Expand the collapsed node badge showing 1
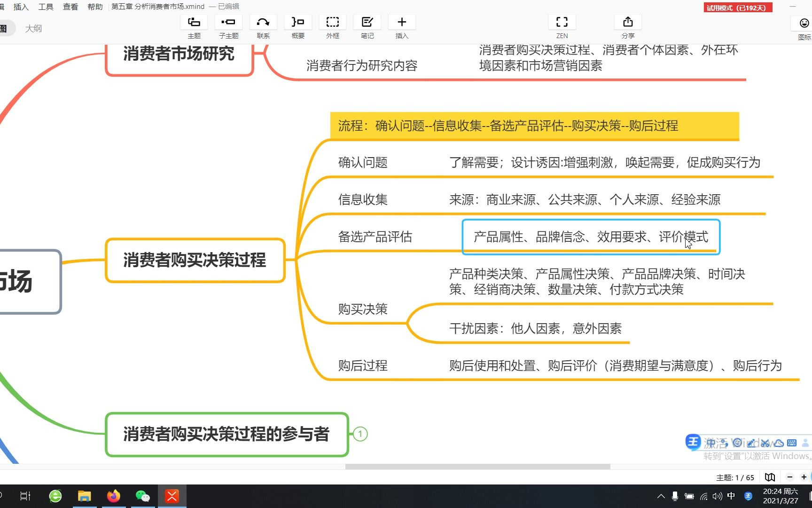The height and width of the screenshot is (508, 812). [x=360, y=434]
